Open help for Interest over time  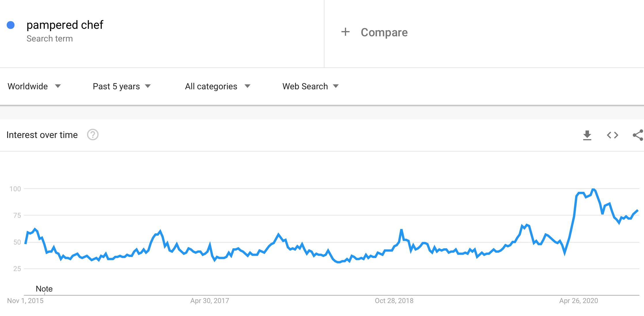[x=93, y=135]
